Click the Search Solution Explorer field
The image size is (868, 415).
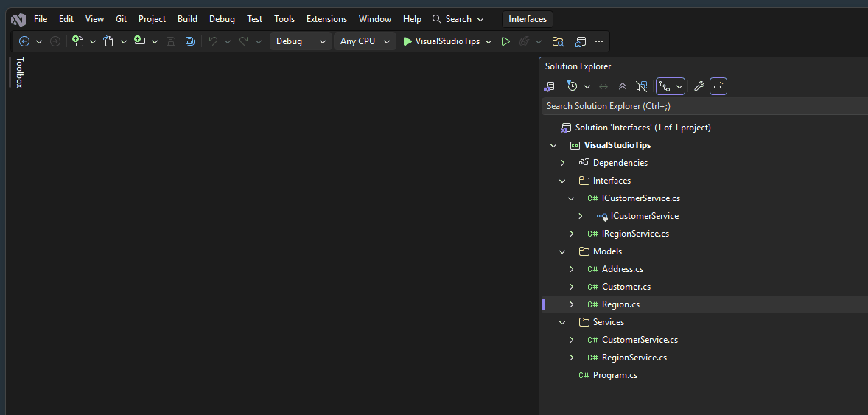click(704, 106)
